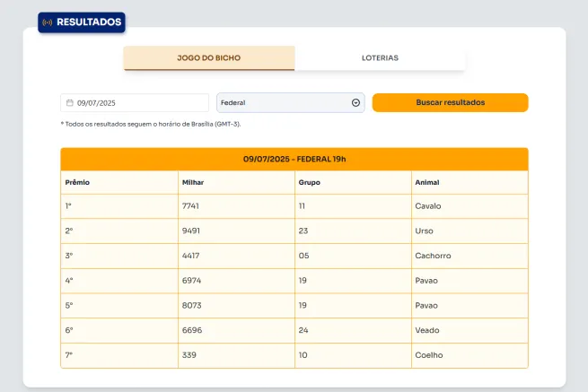
Task: Select grupo value 23
Action: click(x=353, y=231)
